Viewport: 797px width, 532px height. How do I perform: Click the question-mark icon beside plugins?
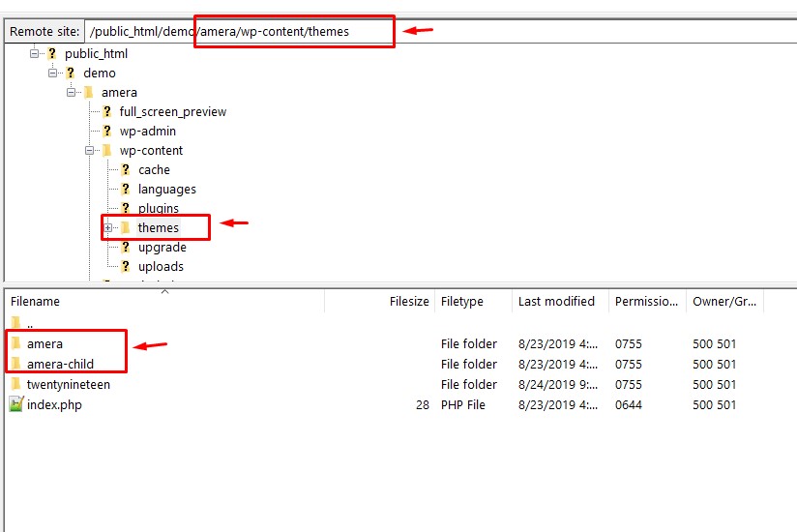(125, 209)
